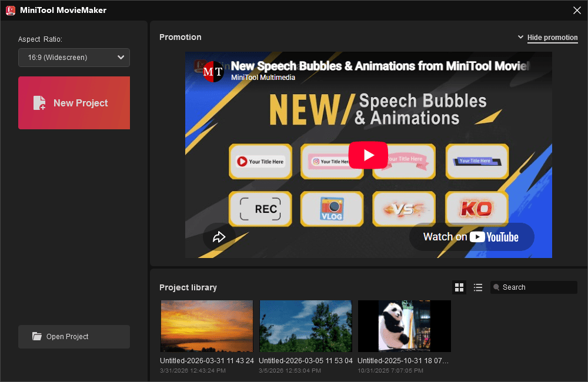Click the MiniTool Multimedia channel name

pos(263,78)
